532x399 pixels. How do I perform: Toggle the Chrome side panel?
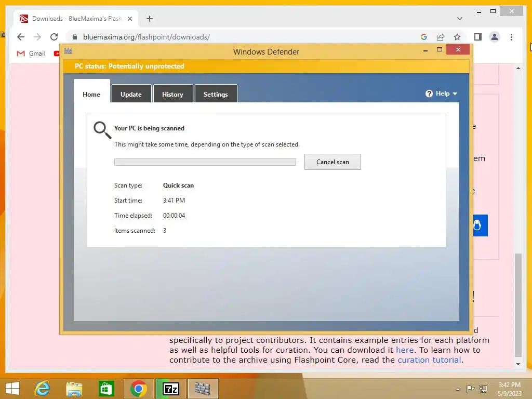[478, 37]
